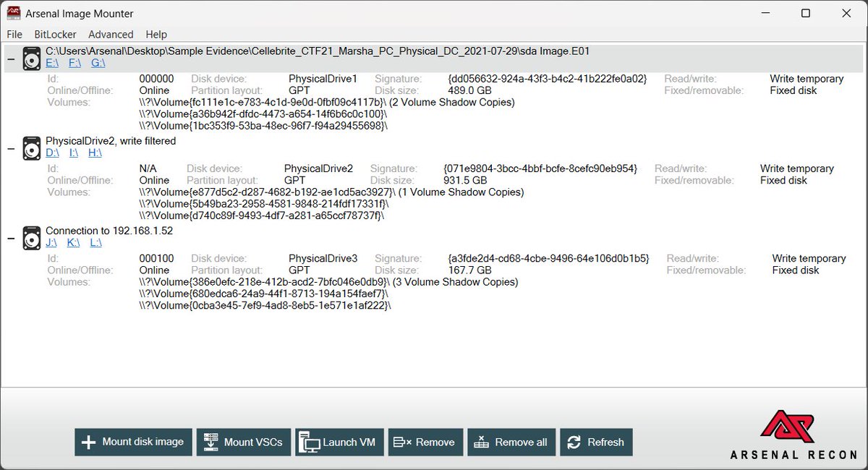Open the BitLocker menu
The width and height of the screenshot is (868, 470).
point(55,34)
